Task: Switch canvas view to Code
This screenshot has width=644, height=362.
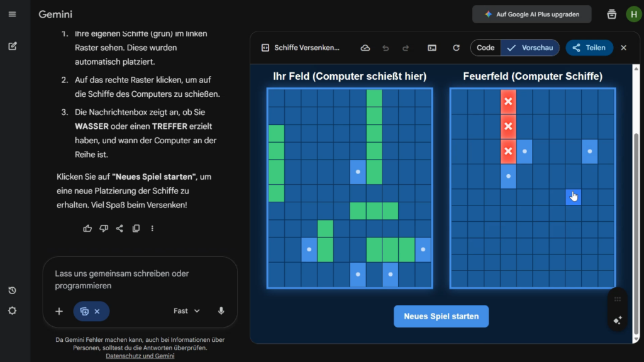Action: (x=486, y=48)
